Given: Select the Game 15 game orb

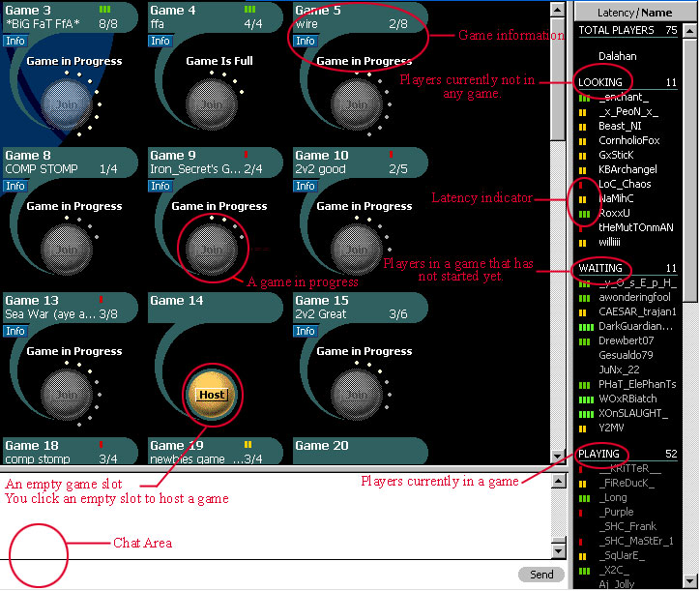Looking at the screenshot, I should pyautogui.click(x=356, y=394).
